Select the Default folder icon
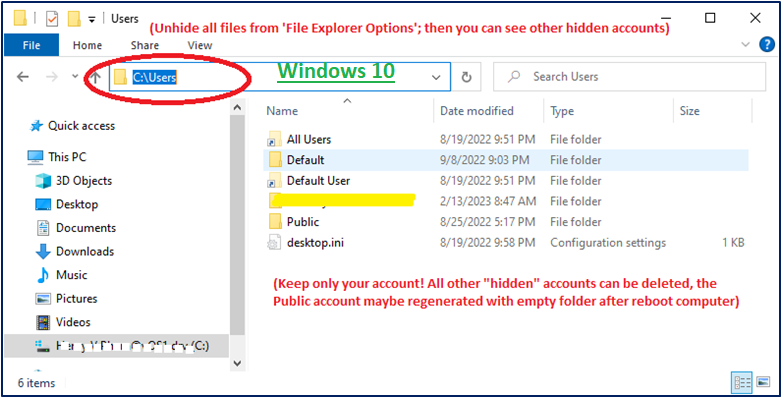The width and height of the screenshot is (781, 399). coord(275,160)
